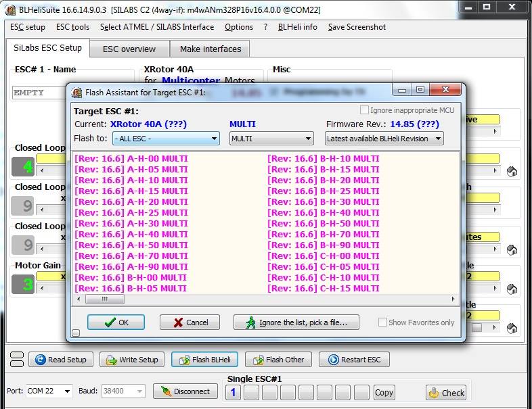Open BLHeli info menu

pyautogui.click(x=298, y=27)
